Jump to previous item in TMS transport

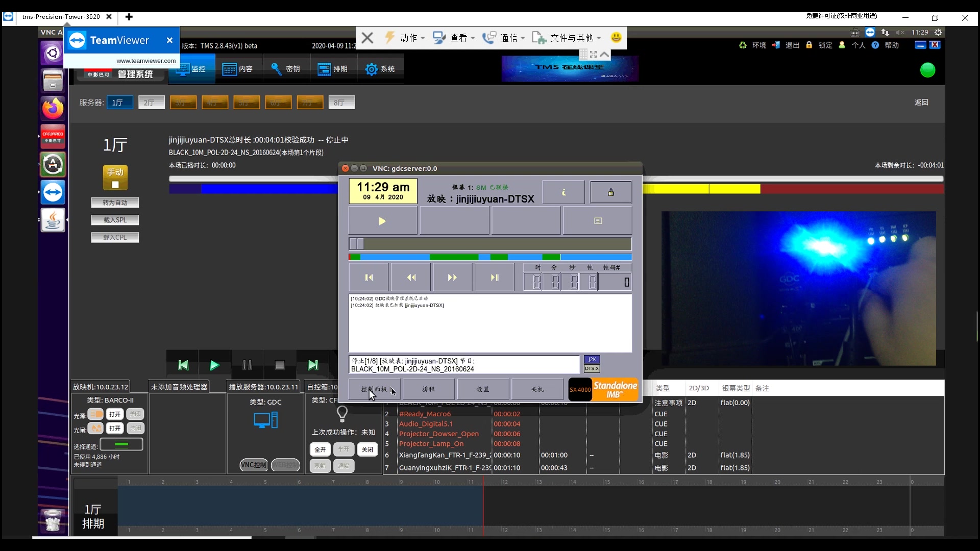pos(183,365)
